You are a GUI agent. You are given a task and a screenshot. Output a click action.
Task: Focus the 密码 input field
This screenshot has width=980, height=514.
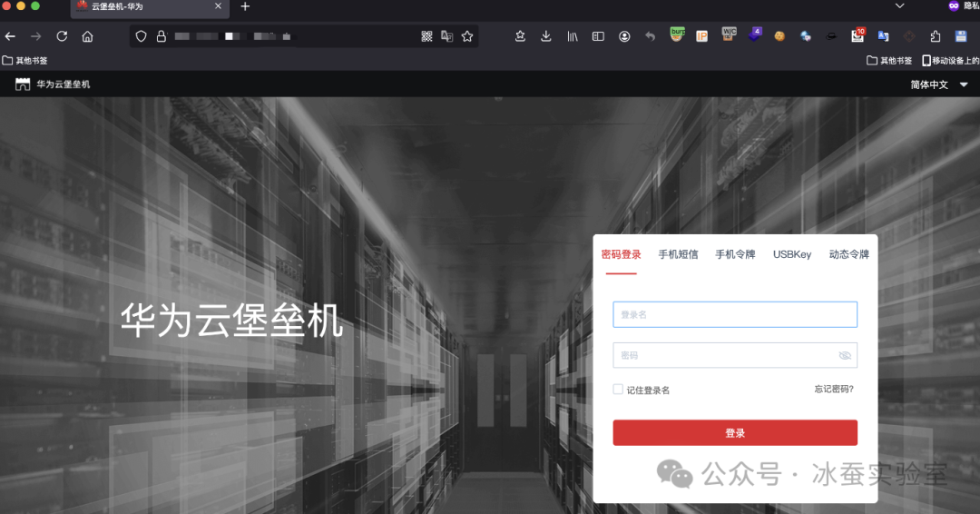click(735, 355)
